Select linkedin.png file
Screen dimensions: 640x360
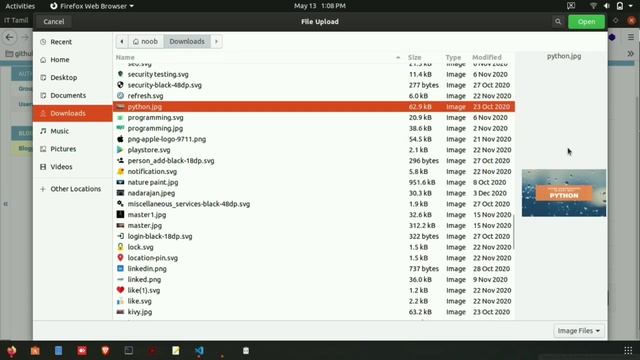(x=313, y=269)
